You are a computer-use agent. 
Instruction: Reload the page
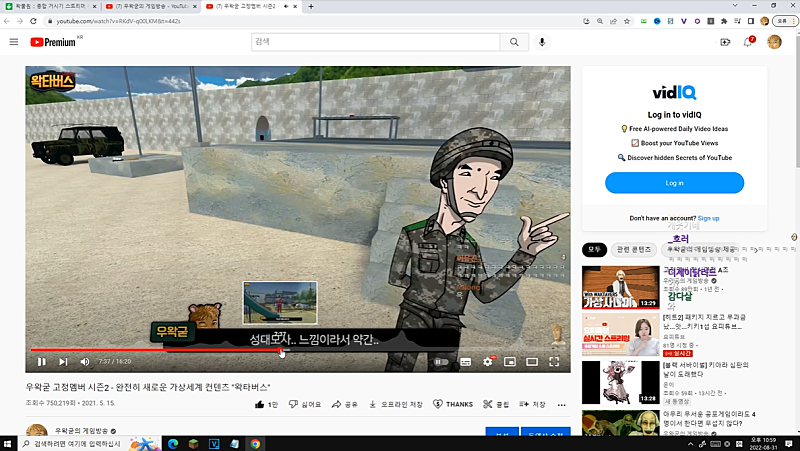tap(33, 21)
